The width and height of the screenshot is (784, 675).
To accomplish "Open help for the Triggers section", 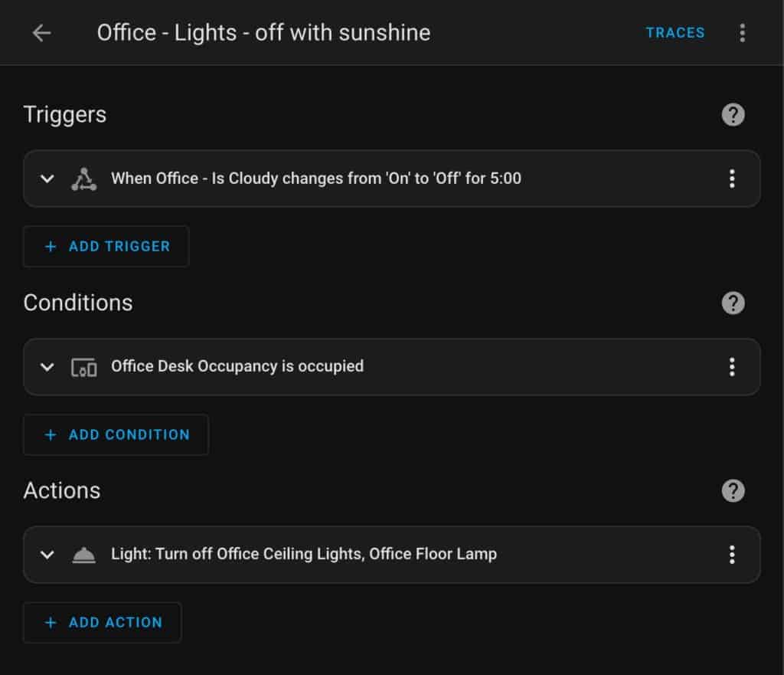I will point(733,115).
